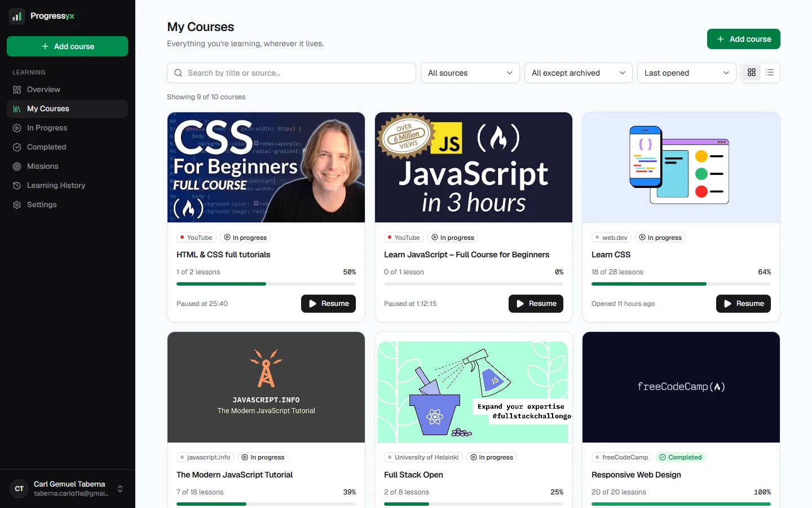Expand the Carl Gemuel Taberna account menu

67,489
